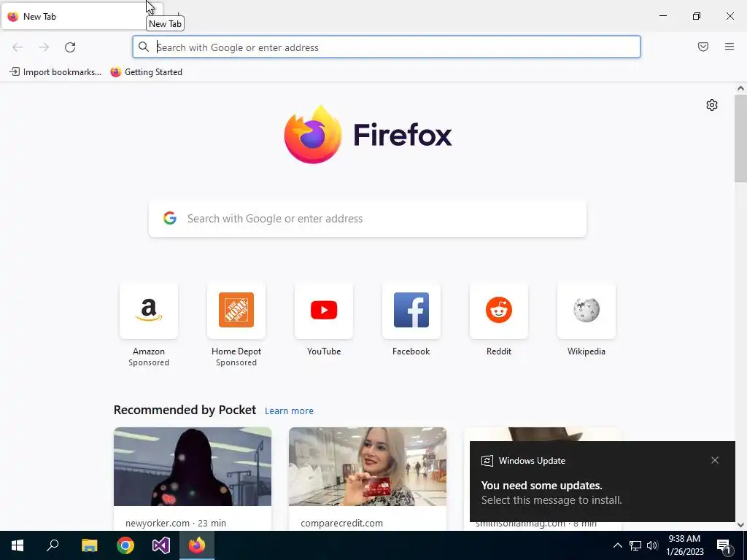
Task: Select the New Tab tab
Action: (82, 16)
